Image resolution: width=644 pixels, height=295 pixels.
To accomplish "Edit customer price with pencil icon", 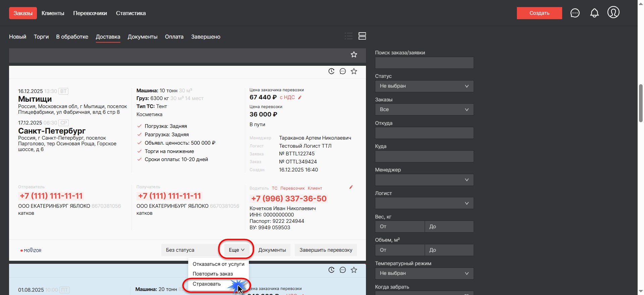I will [300, 98].
